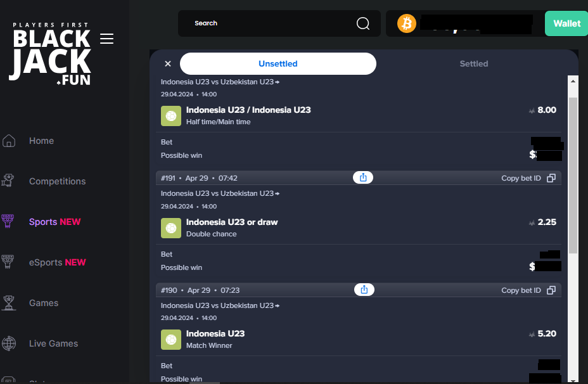Open Sports NEW in the sidebar
Viewport: 588px width, 384px height.
[x=54, y=222]
